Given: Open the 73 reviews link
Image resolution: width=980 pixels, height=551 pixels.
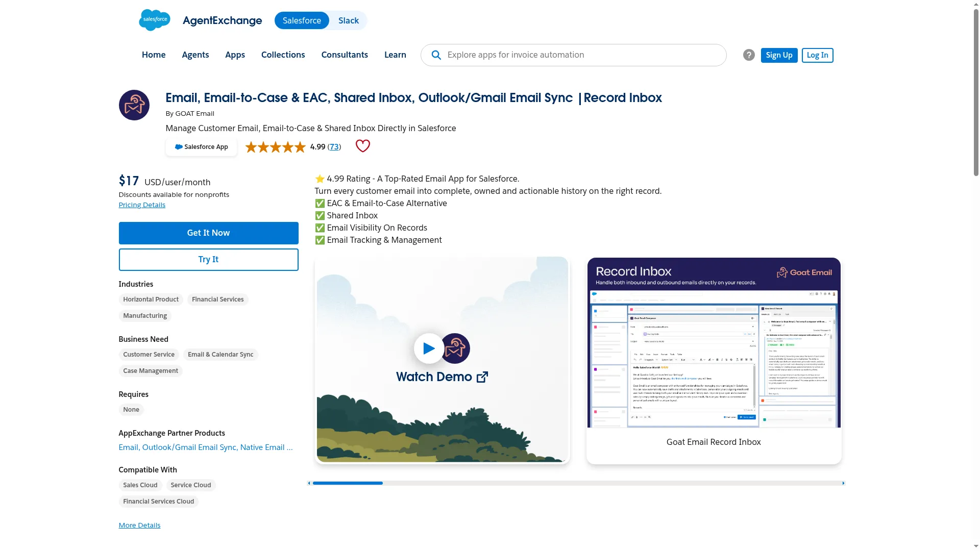Looking at the screenshot, I should [334, 147].
